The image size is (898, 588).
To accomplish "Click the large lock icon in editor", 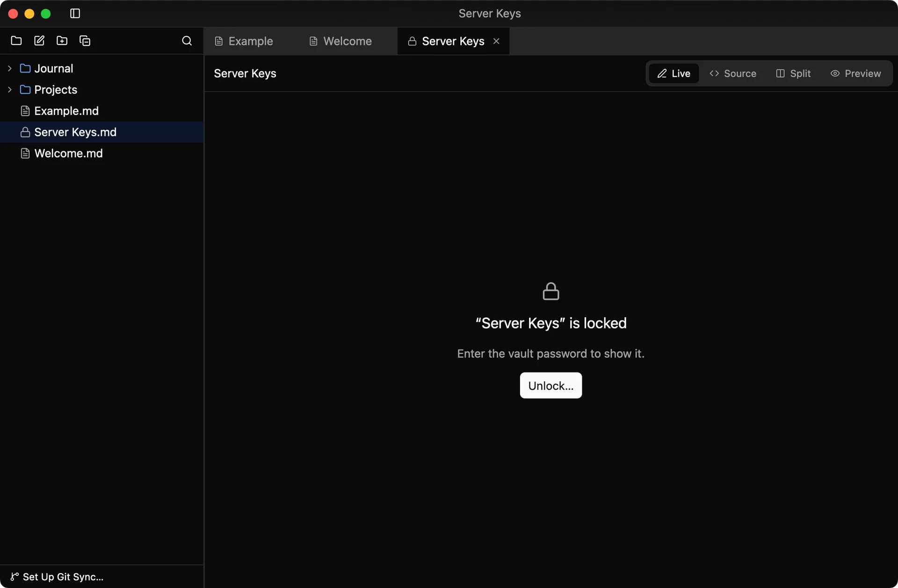I will point(550,291).
